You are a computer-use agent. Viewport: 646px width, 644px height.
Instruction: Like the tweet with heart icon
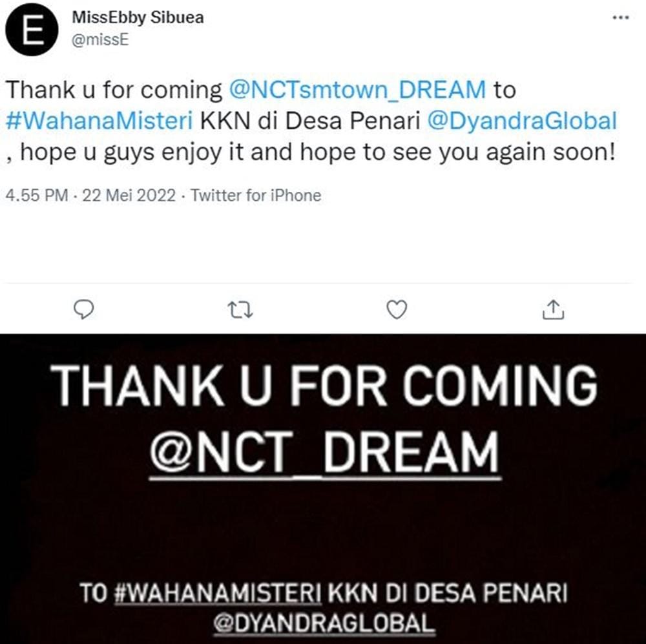[397, 310]
